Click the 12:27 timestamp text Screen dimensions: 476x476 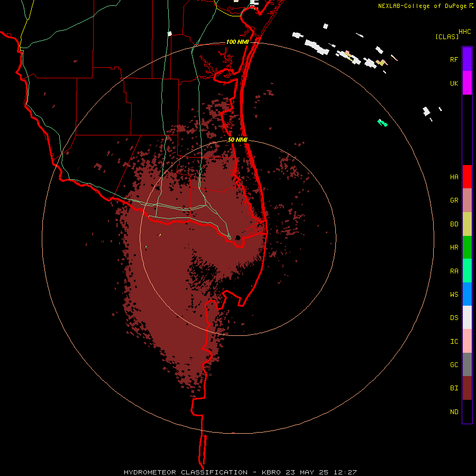345,472
